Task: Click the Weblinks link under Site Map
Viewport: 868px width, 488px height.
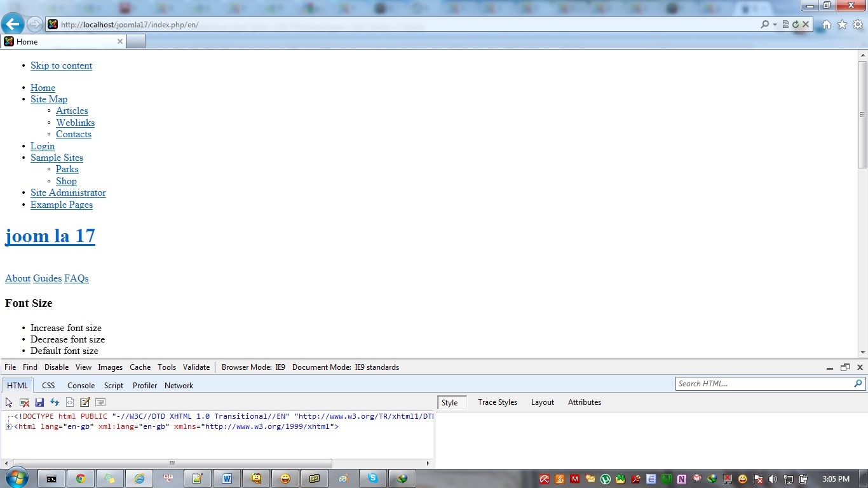Action: point(75,123)
